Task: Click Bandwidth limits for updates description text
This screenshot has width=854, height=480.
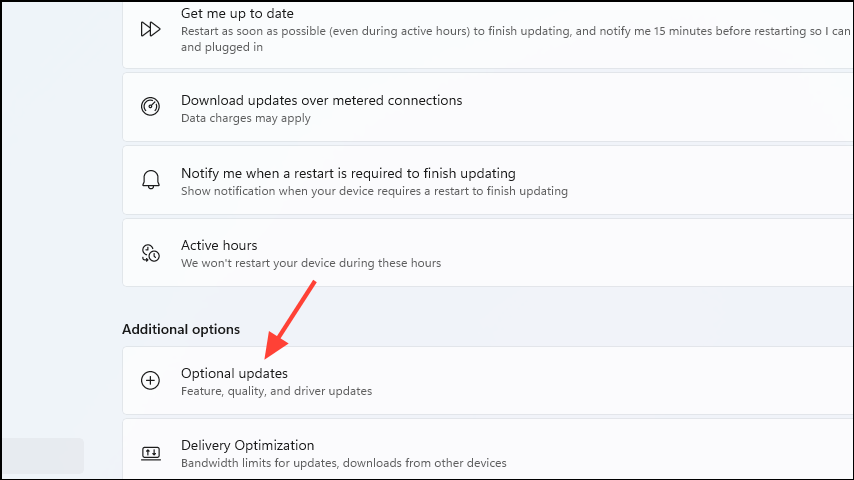Action: 344,463
